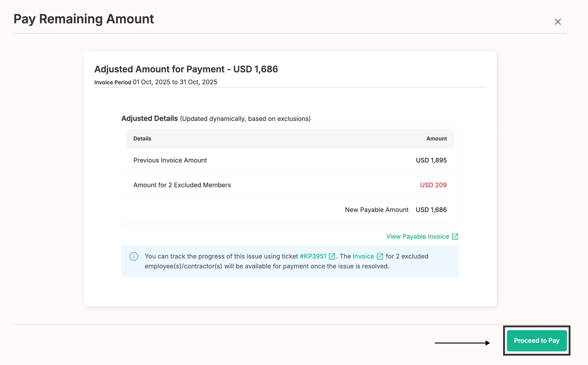The image size is (588, 365).
Task: Open ticket #KP3951 link
Action: (313, 256)
